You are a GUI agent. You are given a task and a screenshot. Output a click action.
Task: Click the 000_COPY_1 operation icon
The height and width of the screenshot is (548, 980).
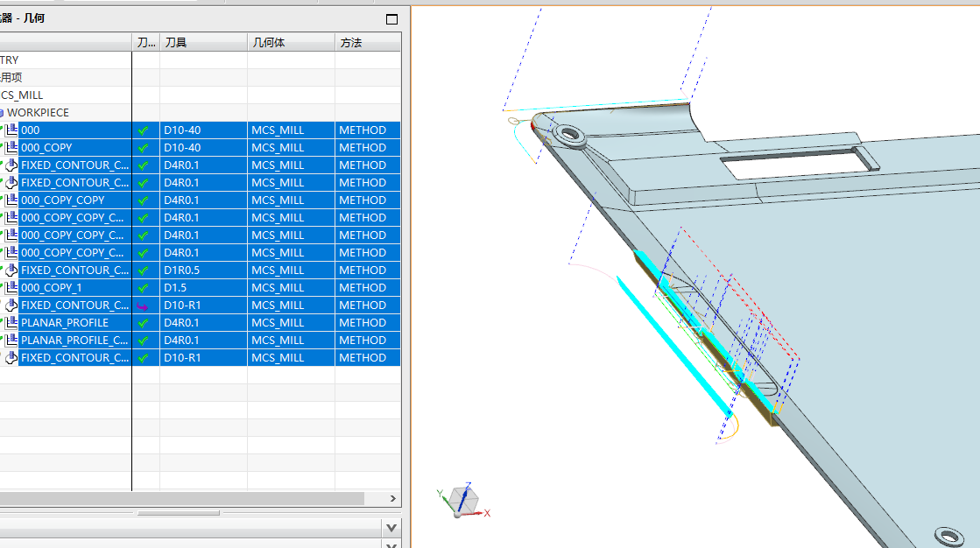click(11, 287)
